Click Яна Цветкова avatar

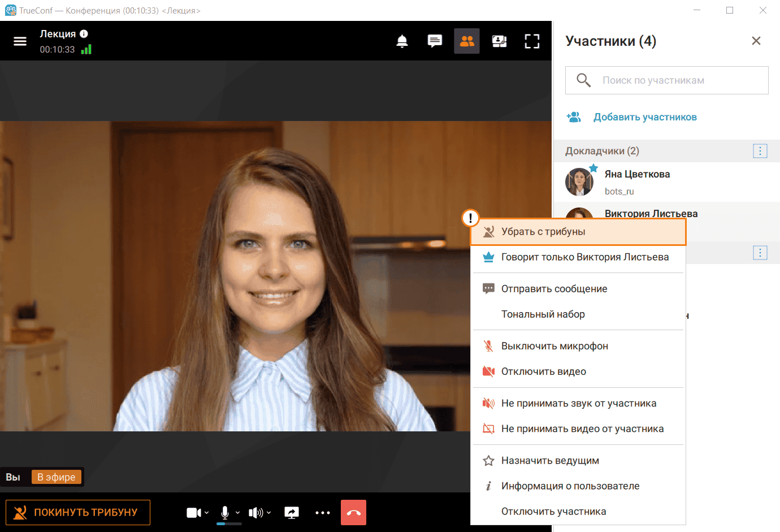click(x=579, y=182)
